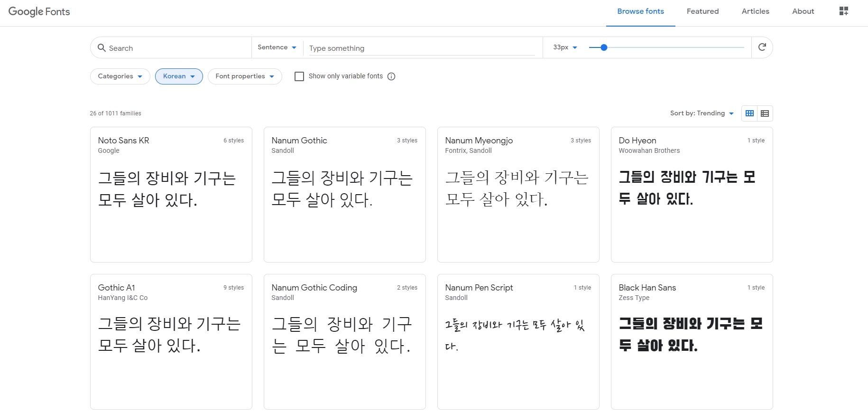Screen dimensions: 868x413
Task: Open the About tab
Action: 803,11
